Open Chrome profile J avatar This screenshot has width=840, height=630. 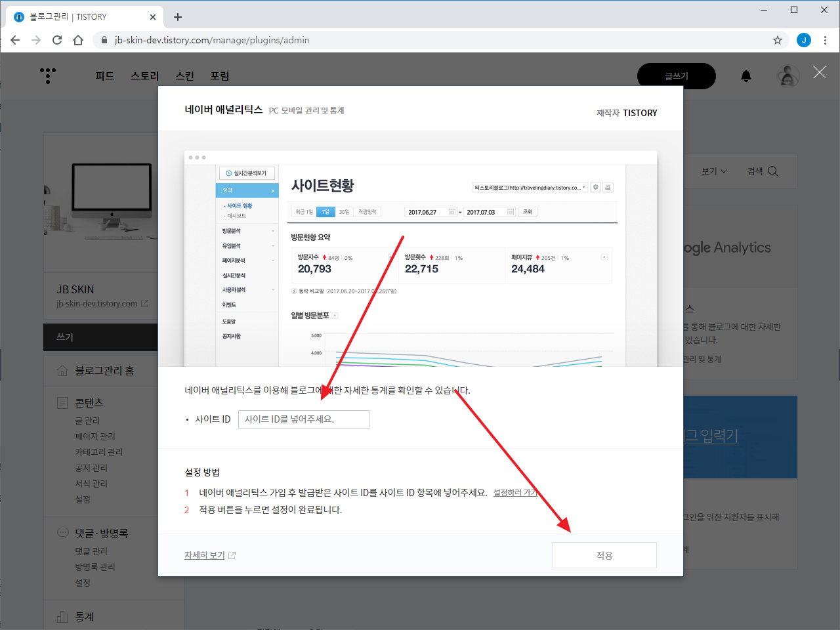[x=804, y=40]
